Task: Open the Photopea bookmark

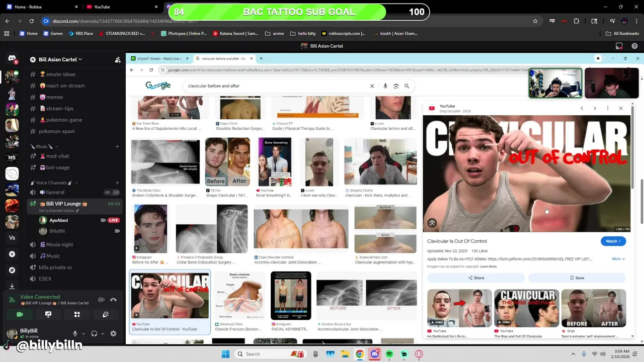Action: pyautogui.click(x=184, y=34)
